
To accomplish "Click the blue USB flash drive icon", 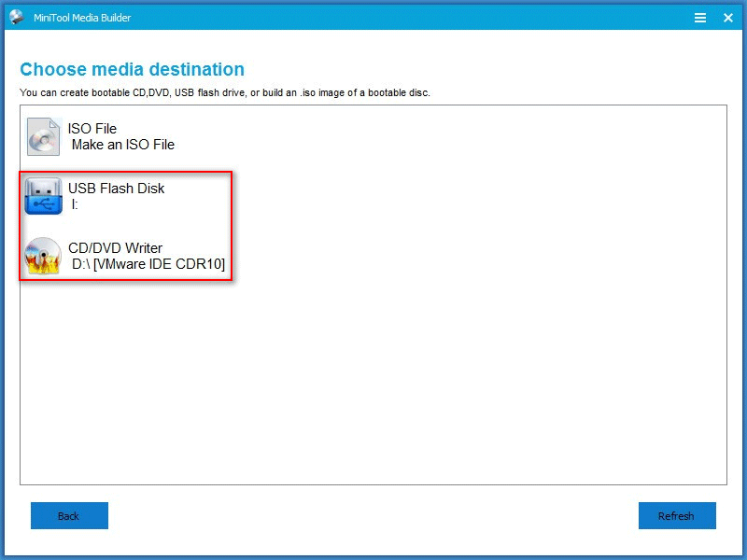I will 43,196.
